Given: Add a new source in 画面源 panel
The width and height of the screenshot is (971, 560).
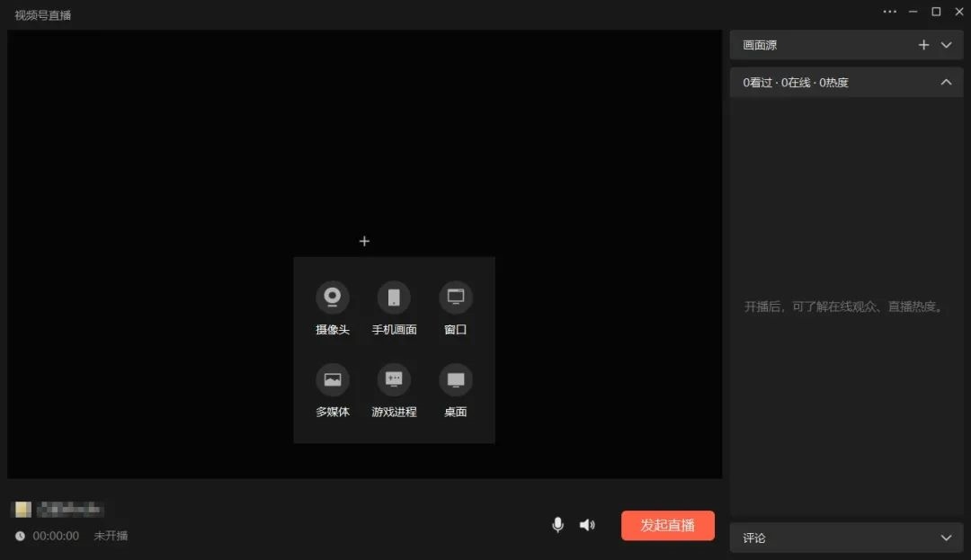Looking at the screenshot, I should tap(923, 45).
